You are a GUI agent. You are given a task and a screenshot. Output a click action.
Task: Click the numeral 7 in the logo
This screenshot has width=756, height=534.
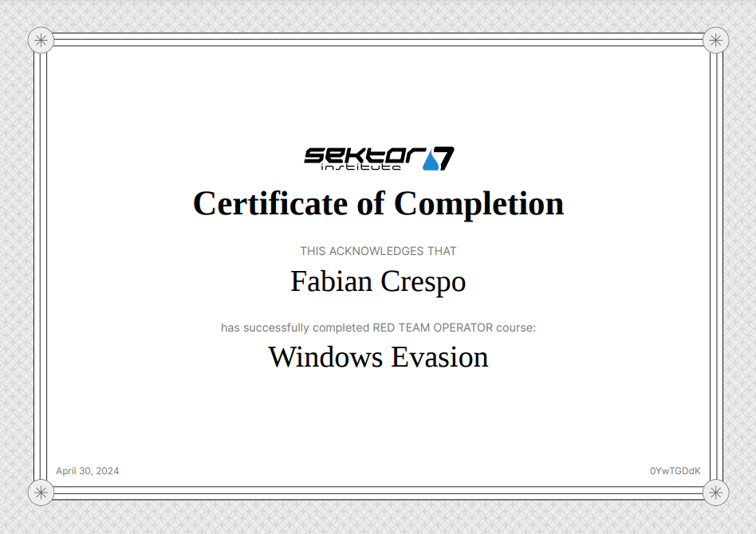(445, 159)
